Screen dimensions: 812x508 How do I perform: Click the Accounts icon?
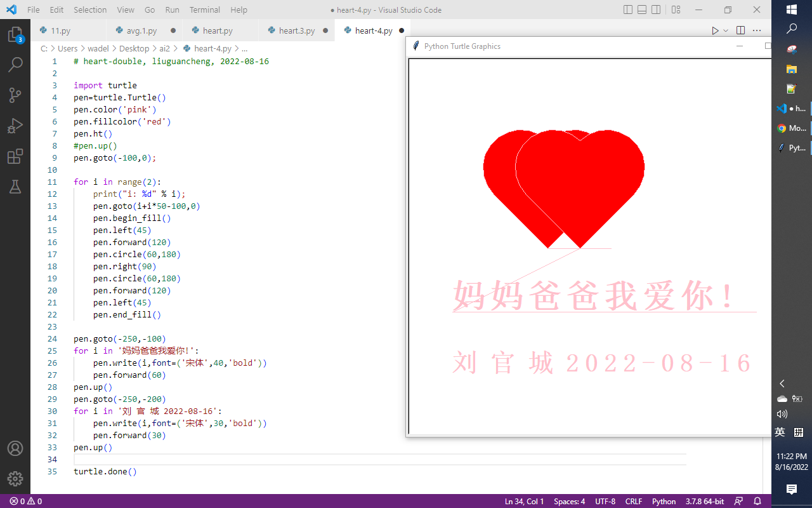pyautogui.click(x=15, y=448)
